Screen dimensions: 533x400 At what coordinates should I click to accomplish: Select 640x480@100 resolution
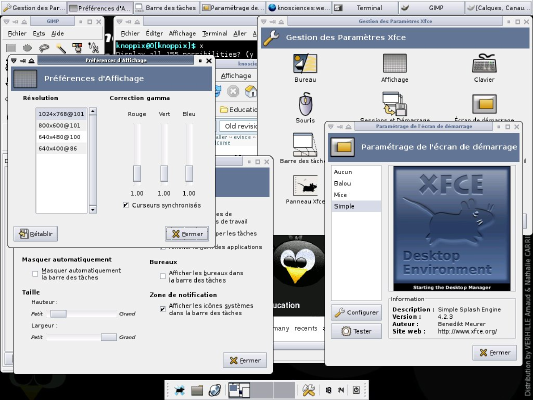pos(61,137)
